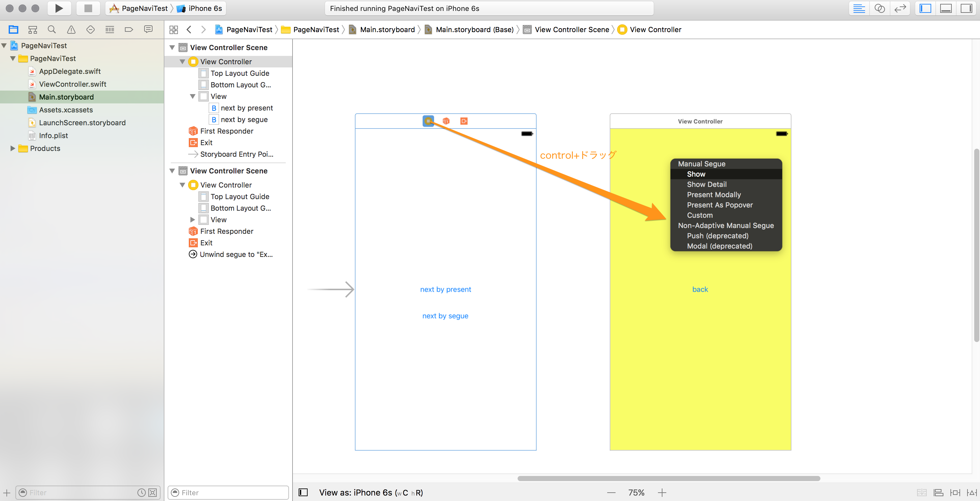Image resolution: width=980 pixels, height=501 pixels.
Task: Choose Show in Manual Segue menu
Action: tap(726, 174)
